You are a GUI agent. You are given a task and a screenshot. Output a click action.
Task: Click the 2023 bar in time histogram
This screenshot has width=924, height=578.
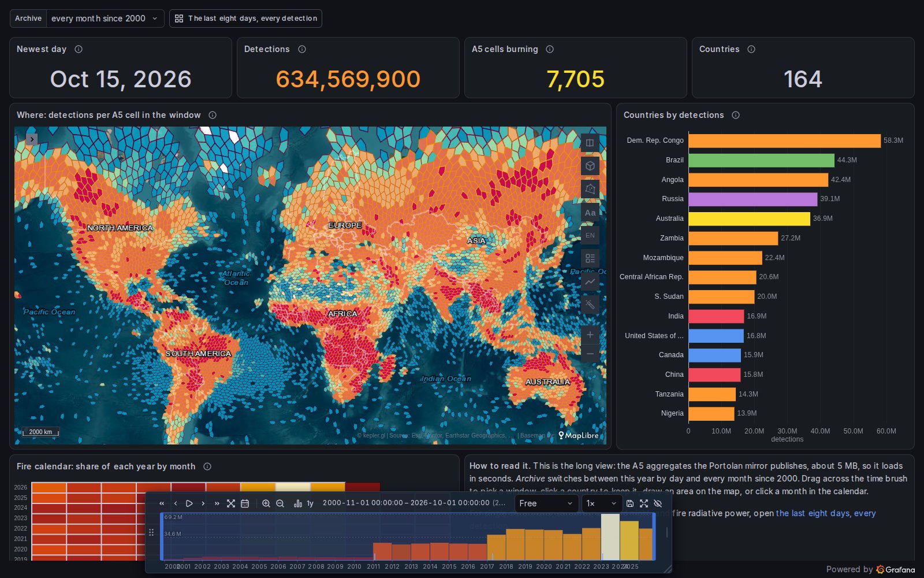(x=610, y=537)
